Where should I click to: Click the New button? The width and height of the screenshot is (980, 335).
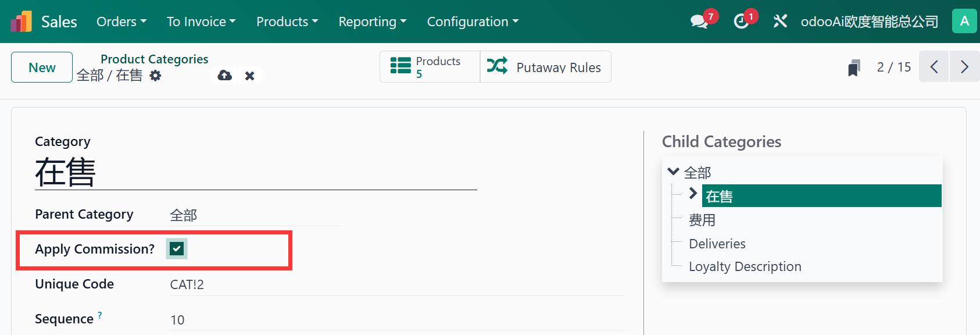42,67
